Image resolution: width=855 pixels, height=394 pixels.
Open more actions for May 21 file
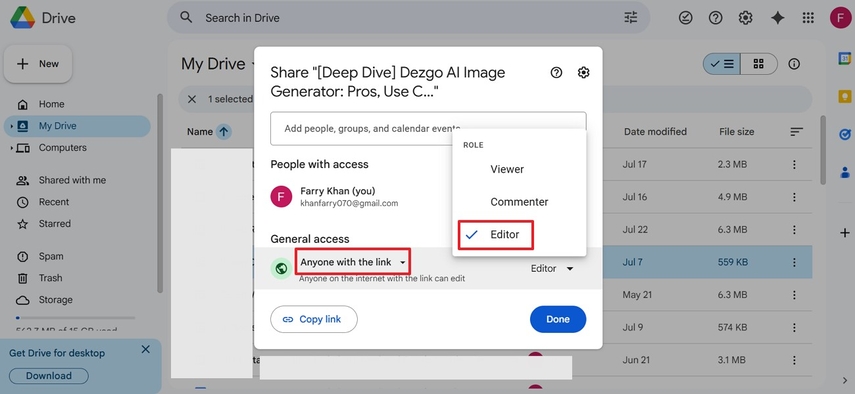794,295
